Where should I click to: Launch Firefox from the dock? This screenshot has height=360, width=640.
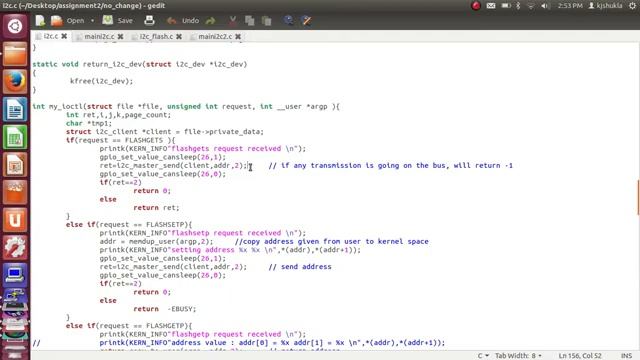15,82
